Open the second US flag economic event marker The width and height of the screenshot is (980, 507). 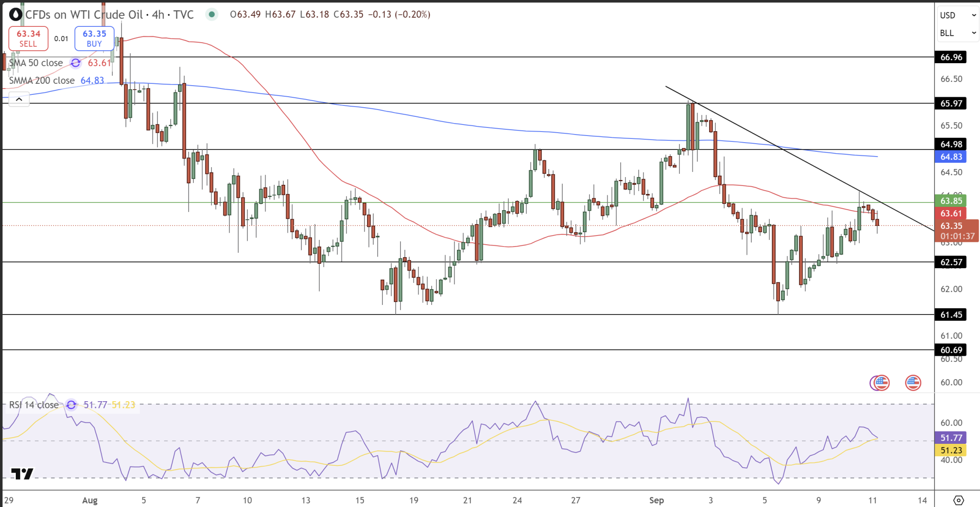913,383
